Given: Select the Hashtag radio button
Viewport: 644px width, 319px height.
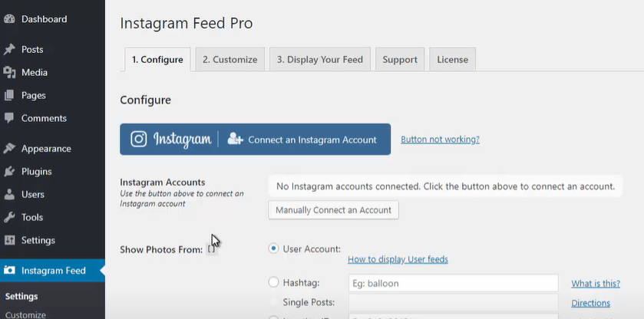Looking at the screenshot, I should (273, 282).
